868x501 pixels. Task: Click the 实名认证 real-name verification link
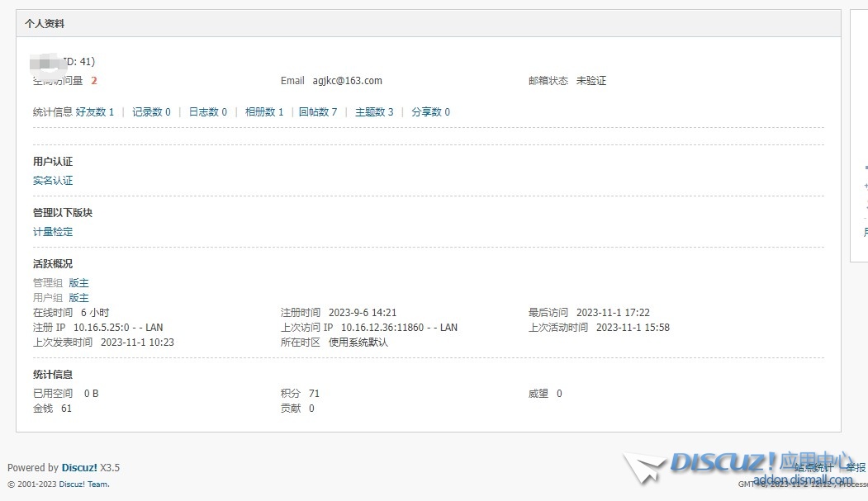[x=52, y=180]
